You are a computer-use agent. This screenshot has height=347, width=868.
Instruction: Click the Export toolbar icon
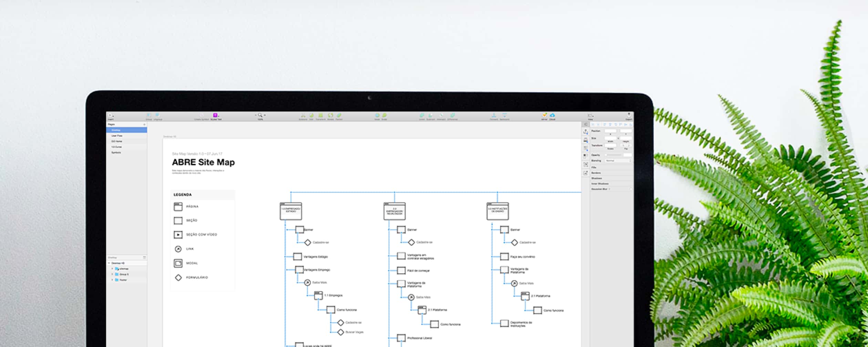pyautogui.click(x=629, y=116)
